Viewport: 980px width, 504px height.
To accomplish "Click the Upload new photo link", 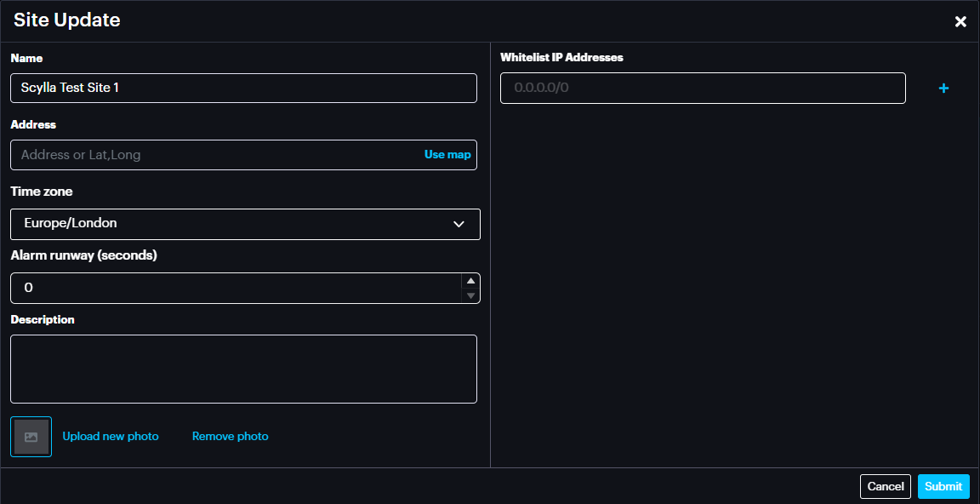I will (x=111, y=437).
